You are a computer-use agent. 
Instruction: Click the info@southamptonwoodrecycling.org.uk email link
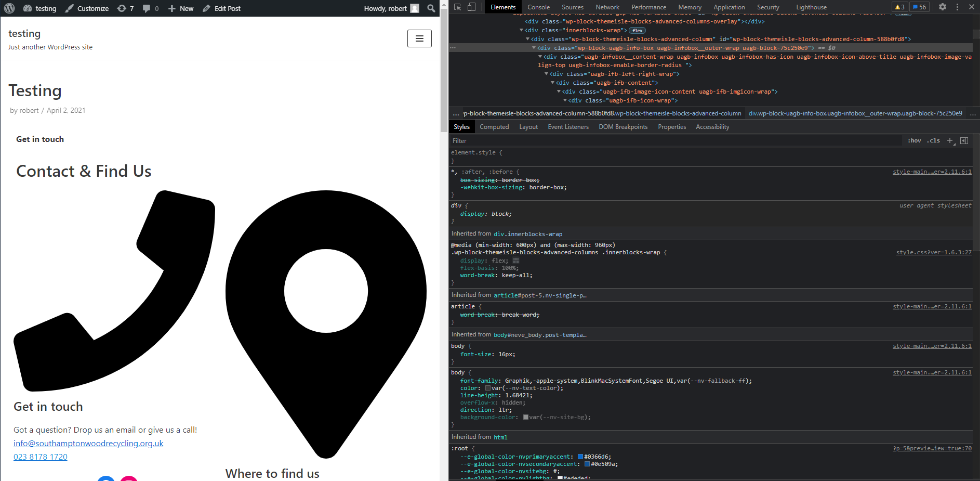(88, 443)
